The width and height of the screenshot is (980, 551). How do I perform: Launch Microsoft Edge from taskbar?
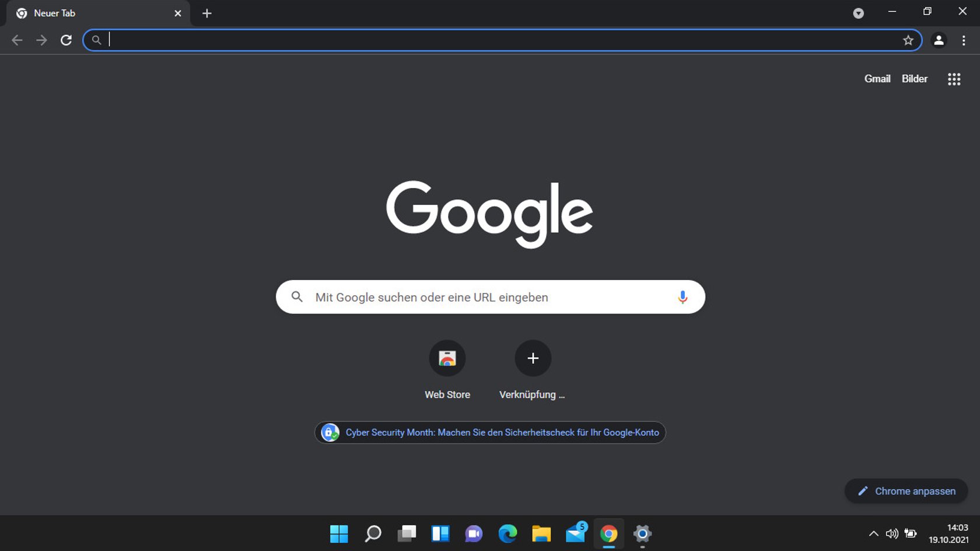(508, 533)
